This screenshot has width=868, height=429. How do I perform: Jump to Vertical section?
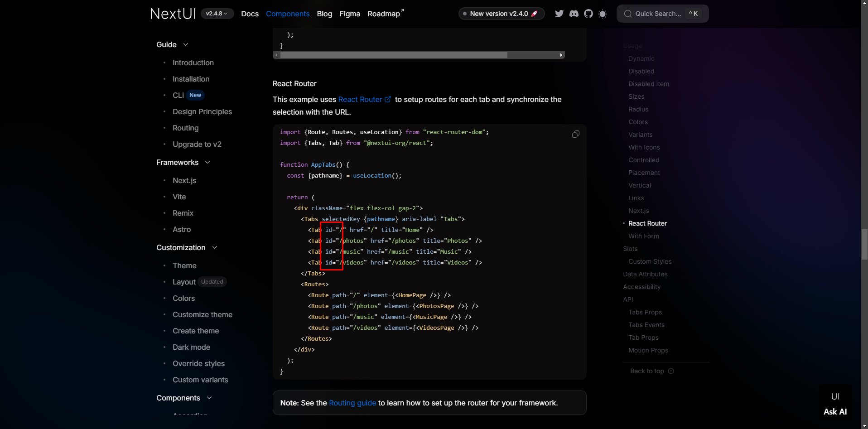[x=639, y=185]
